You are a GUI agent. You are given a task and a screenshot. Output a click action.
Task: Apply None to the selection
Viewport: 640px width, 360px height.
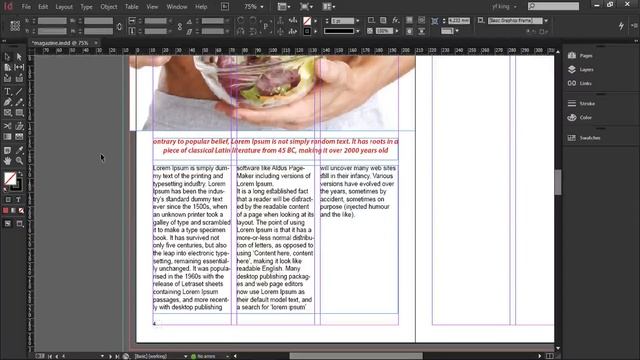point(21,211)
